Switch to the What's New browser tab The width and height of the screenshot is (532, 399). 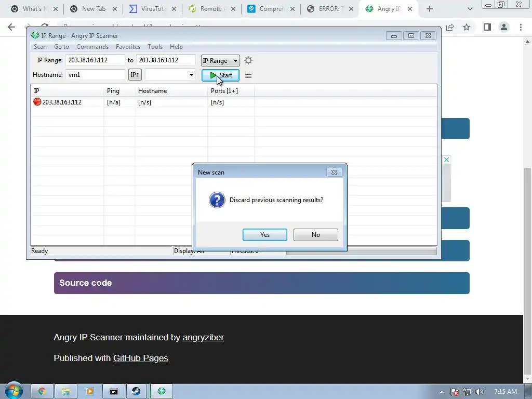pyautogui.click(x=35, y=9)
